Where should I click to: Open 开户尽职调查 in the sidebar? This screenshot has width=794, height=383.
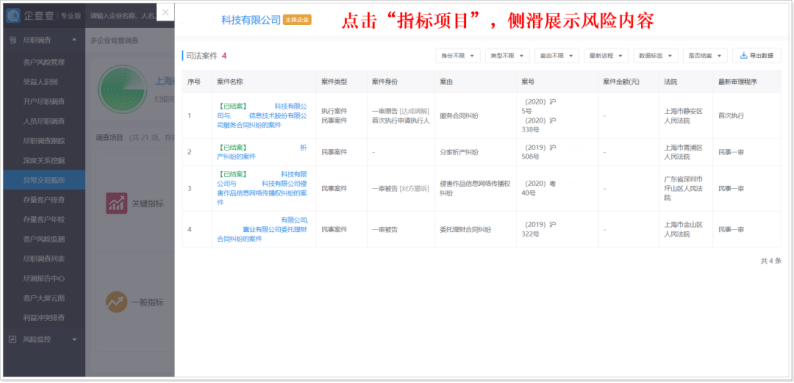tap(44, 102)
